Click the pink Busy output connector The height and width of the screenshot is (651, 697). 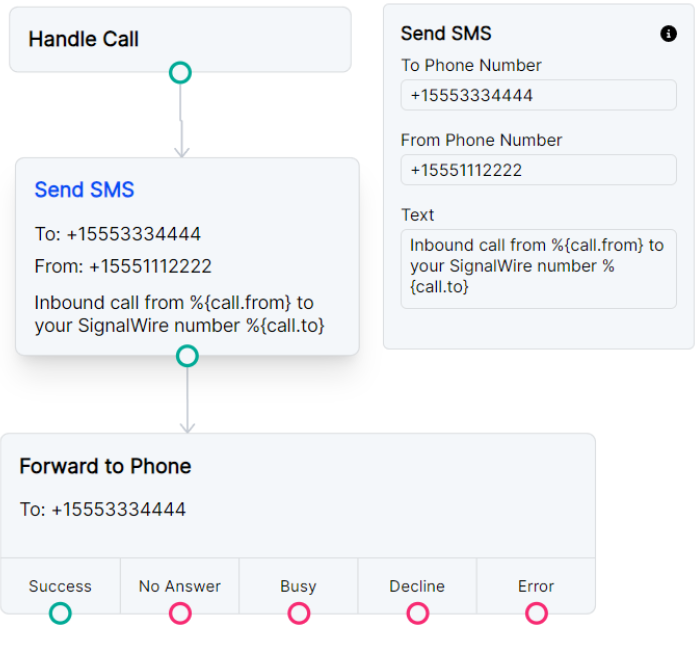pos(298,613)
